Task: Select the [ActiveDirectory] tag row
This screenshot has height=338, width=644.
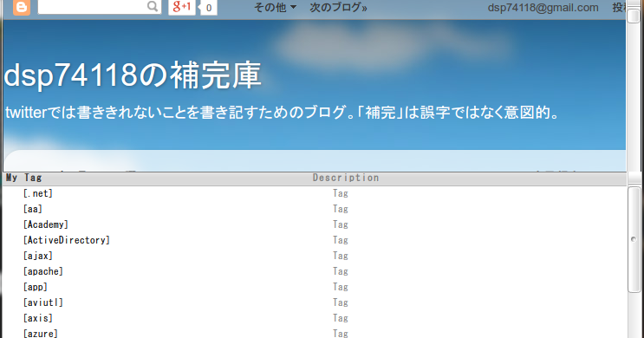Action: 314,240
